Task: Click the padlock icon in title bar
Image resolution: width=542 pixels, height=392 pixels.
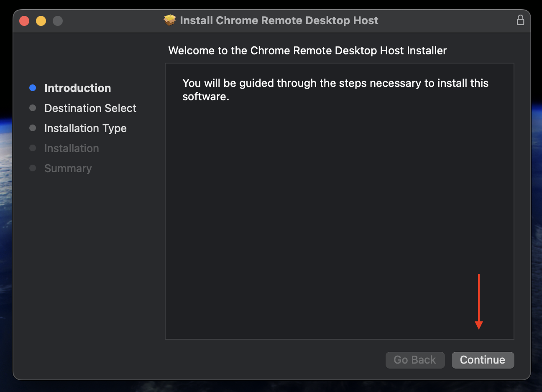Action: tap(520, 20)
